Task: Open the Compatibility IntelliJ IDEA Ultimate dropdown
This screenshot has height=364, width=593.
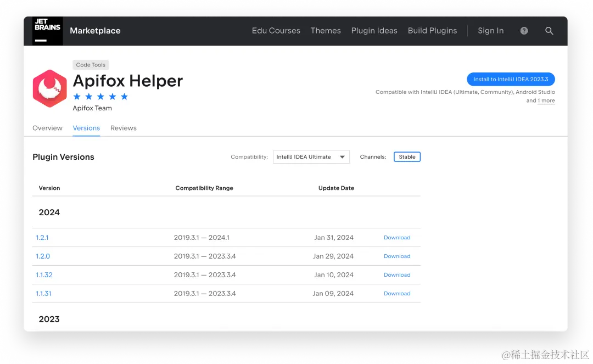Action: tap(311, 157)
